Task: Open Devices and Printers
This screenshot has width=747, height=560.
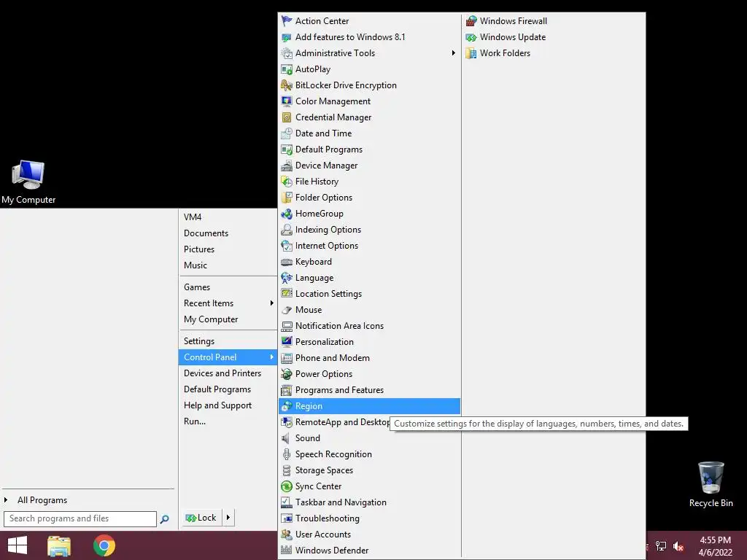Action: [x=228, y=373]
